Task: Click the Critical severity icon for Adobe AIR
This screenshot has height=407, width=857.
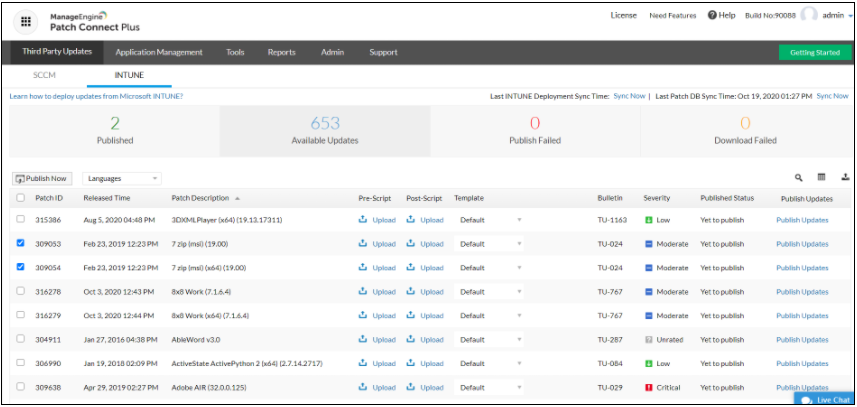Action: [649, 387]
